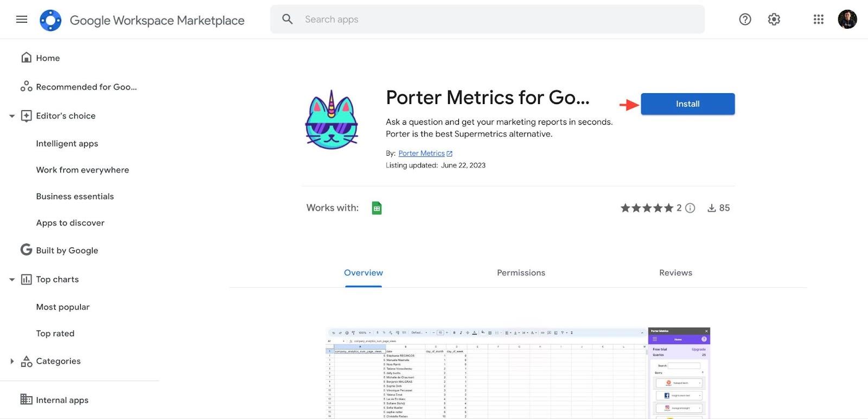Switch to the Permissions tab
The image size is (868, 419).
tap(521, 273)
